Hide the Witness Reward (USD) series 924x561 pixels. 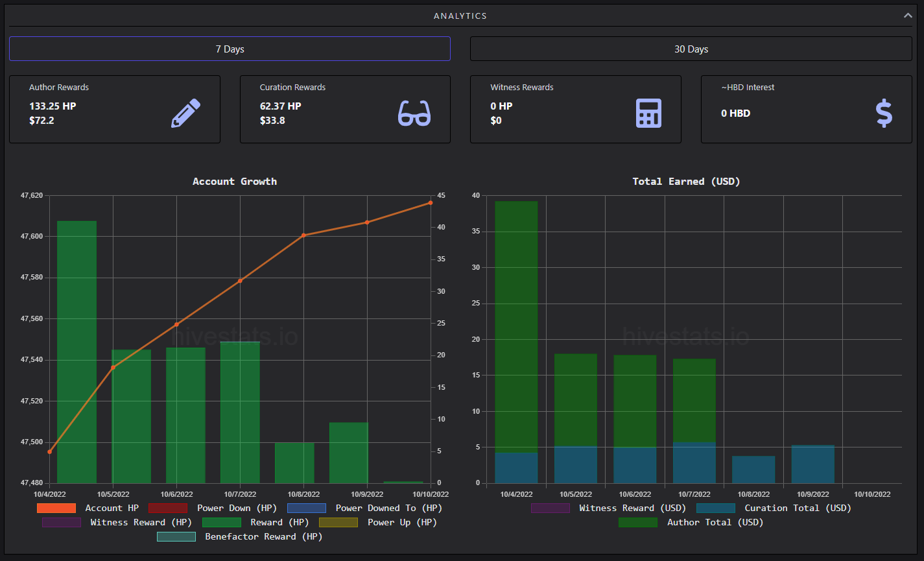(608, 508)
